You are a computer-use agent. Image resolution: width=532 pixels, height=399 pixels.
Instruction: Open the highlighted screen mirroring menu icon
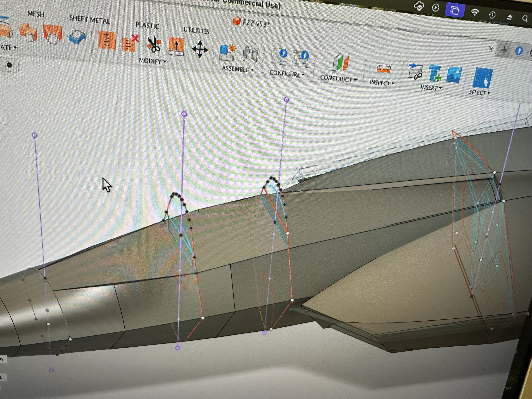(455, 11)
